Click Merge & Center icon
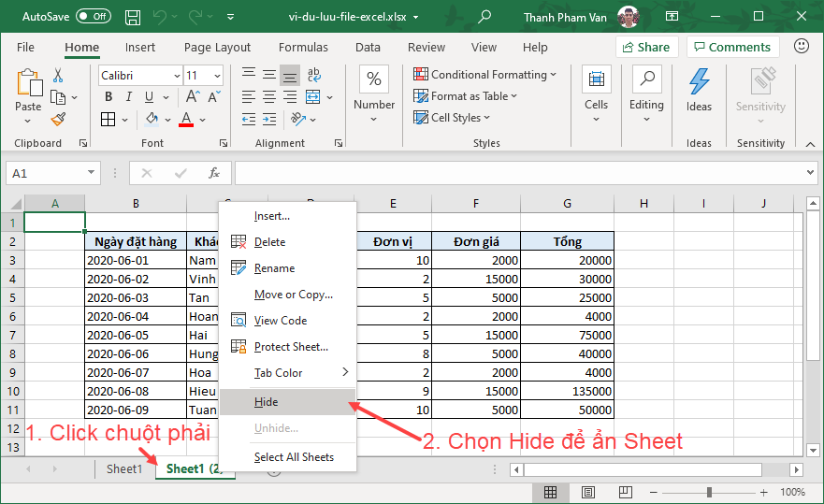824x504 pixels. point(312,96)
